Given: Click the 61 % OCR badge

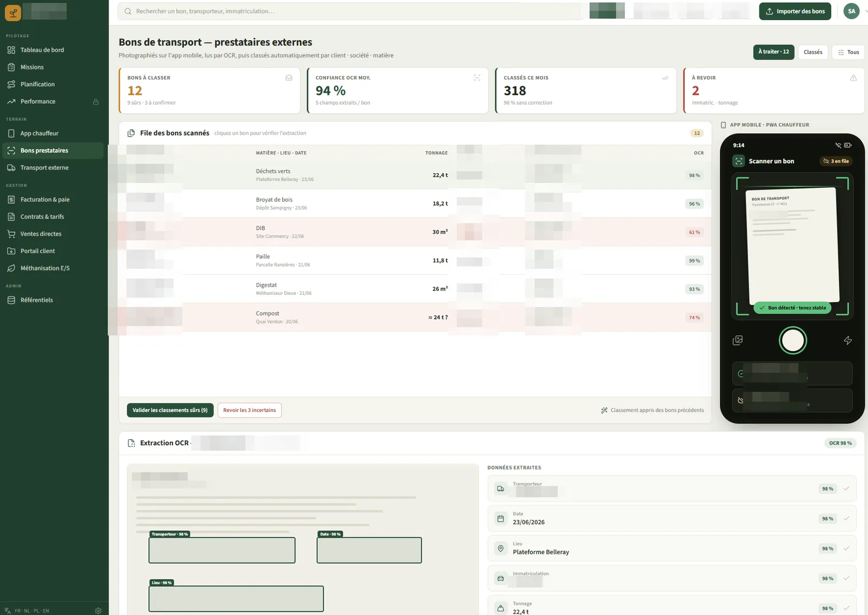Looking at the screenshot, I should tap(694, 232).
